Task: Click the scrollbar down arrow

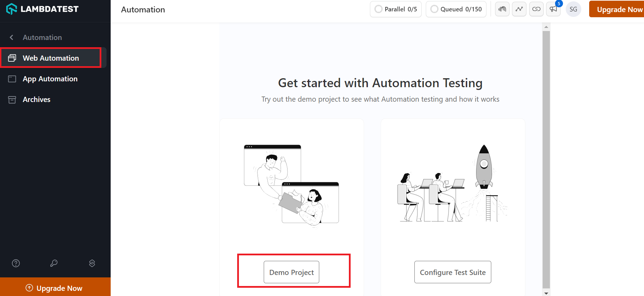Action: click(x=546, y=293)
